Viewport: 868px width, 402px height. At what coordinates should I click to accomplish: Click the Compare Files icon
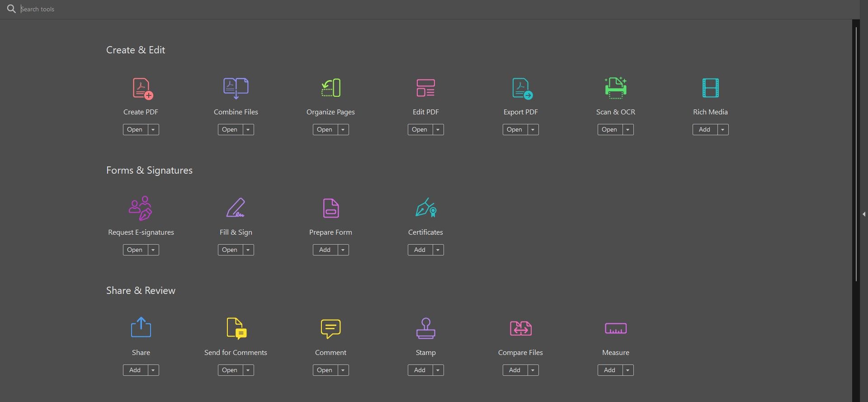(x=520, y=328)
